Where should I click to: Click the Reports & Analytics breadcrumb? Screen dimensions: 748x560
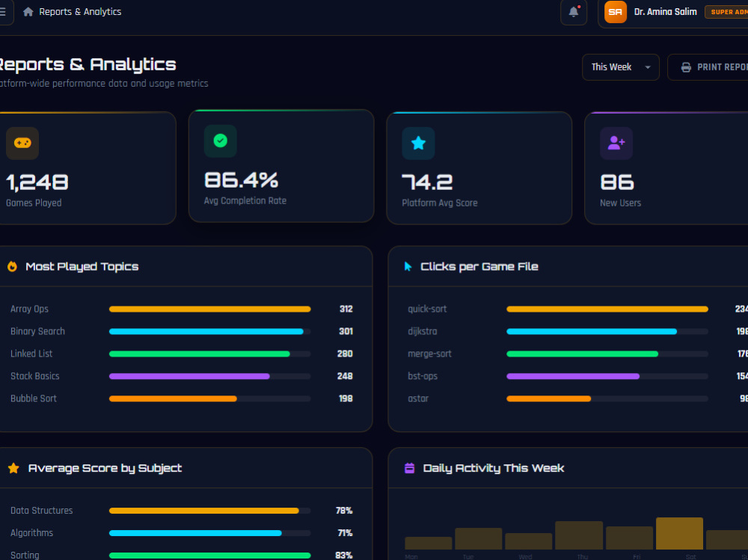(80, 12)
